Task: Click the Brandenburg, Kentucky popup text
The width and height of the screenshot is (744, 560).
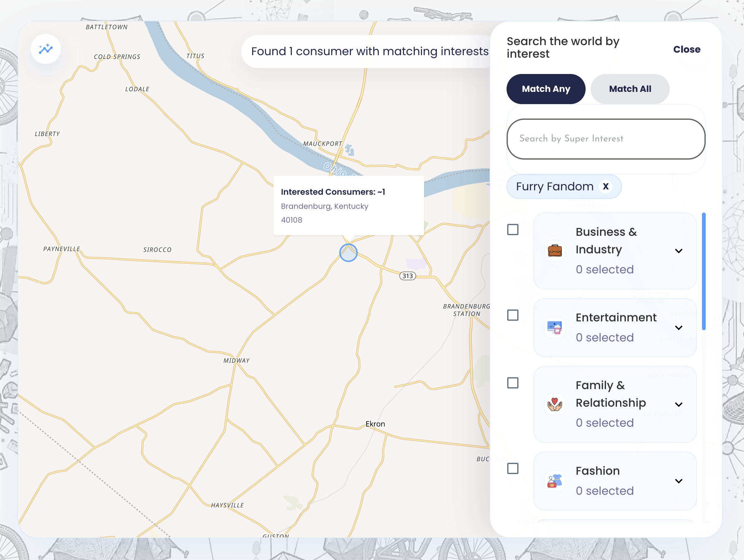Action: tap(325, 206)
